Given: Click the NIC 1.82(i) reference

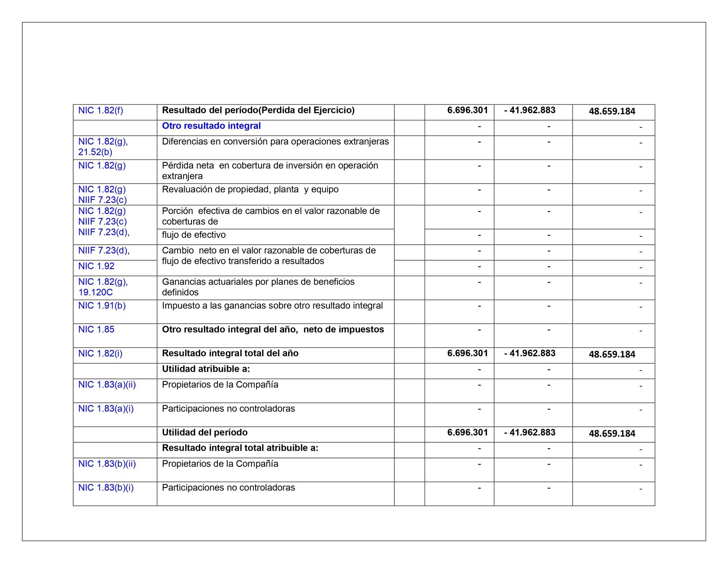Looking at the screenshot, I should (x=100, y=354).
